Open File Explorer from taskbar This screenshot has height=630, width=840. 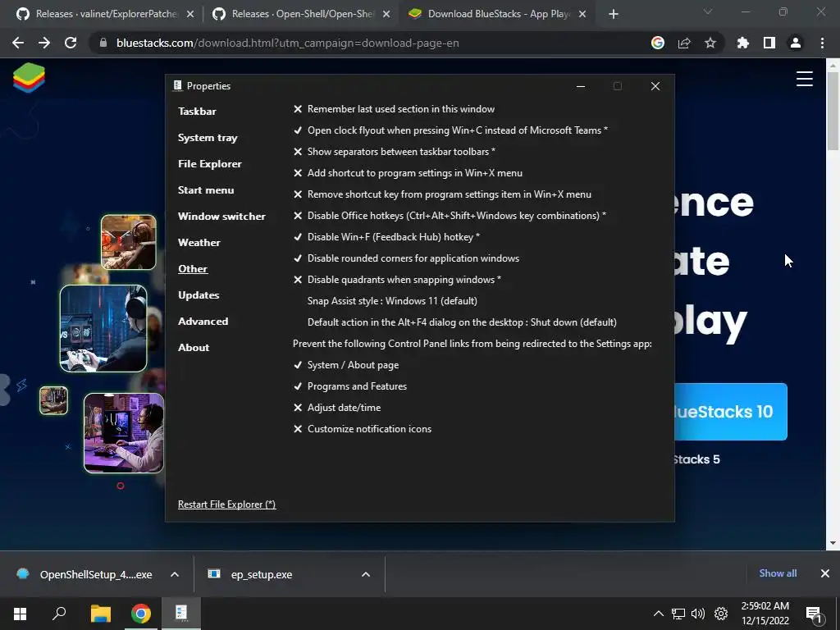100,614
